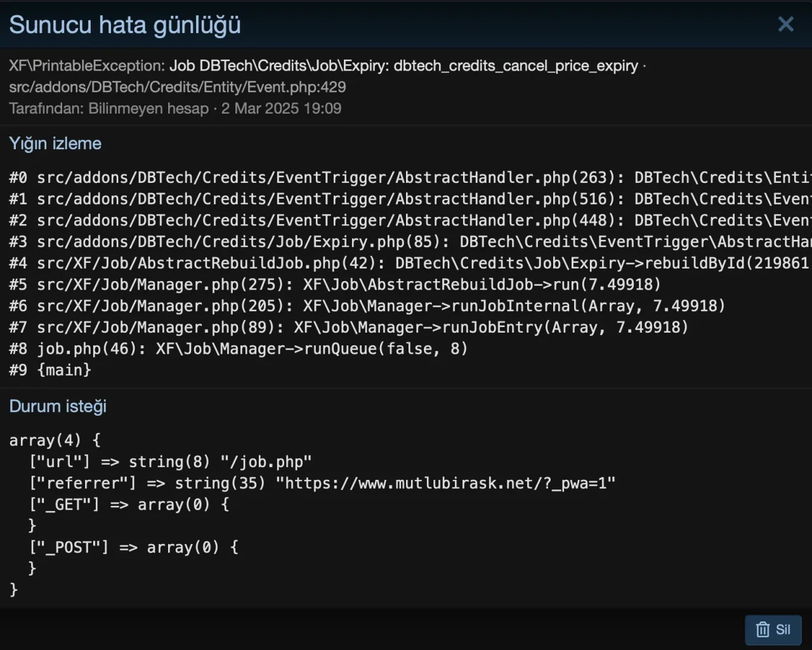Click stack trace line #6 Manager.php(205)
812x650 pixels.
(x=367, y=306)
